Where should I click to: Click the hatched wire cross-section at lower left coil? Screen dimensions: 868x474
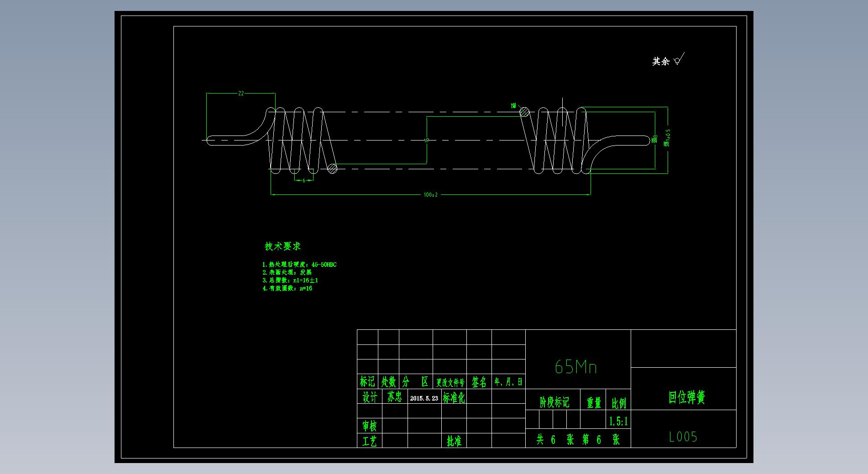[332, 168]
